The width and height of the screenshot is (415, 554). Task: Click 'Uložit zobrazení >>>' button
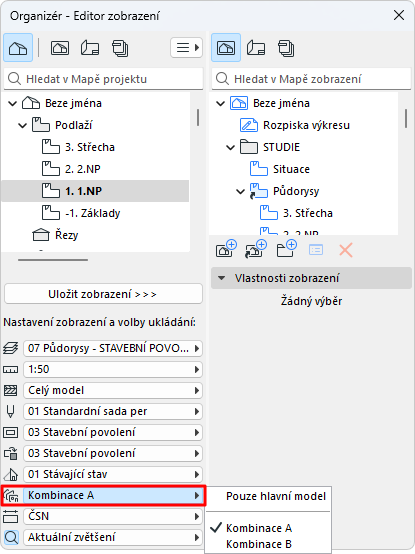103,294
